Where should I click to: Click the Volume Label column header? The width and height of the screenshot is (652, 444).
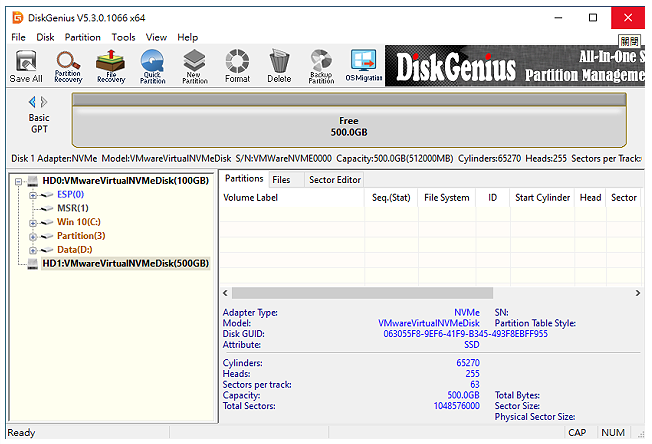click(x=292, y=198)
